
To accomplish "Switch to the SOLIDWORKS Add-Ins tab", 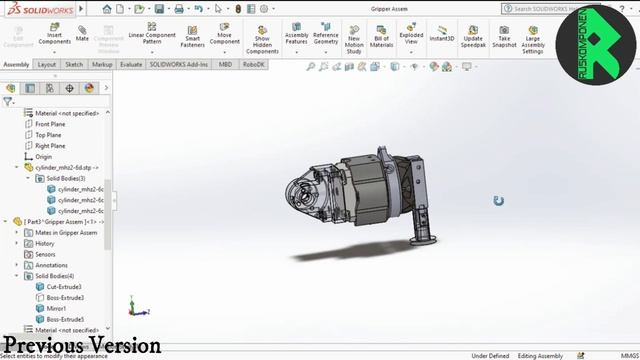I will click(x=179, y=64).
